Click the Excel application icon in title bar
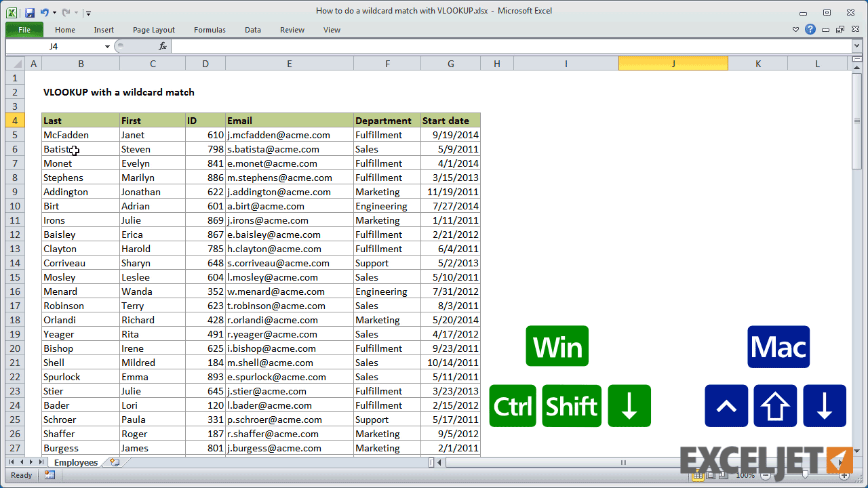This screenshot has height=488, width=868. tap(12, 12)
